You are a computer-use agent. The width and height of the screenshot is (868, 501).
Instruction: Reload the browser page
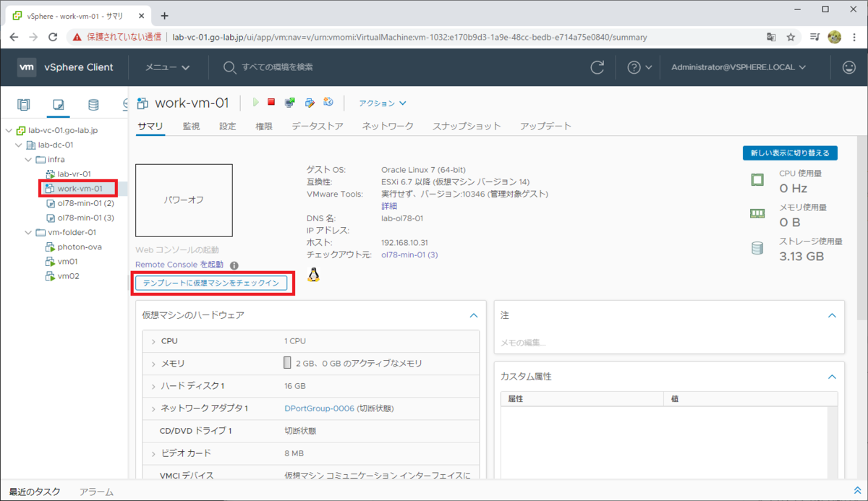tap(53, 37)
